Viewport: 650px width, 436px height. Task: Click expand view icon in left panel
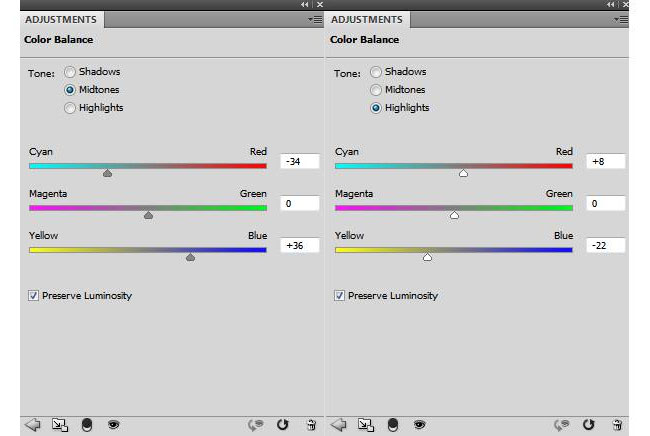(x=60, y=425)
